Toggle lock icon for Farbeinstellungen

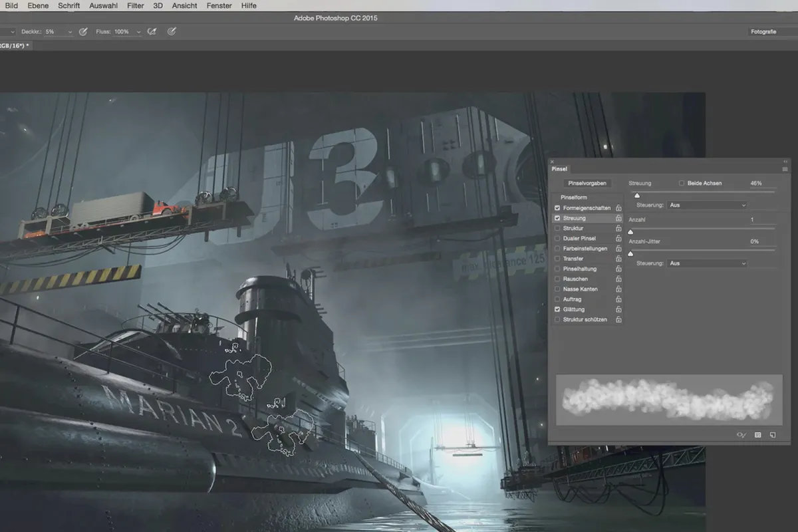618,249
